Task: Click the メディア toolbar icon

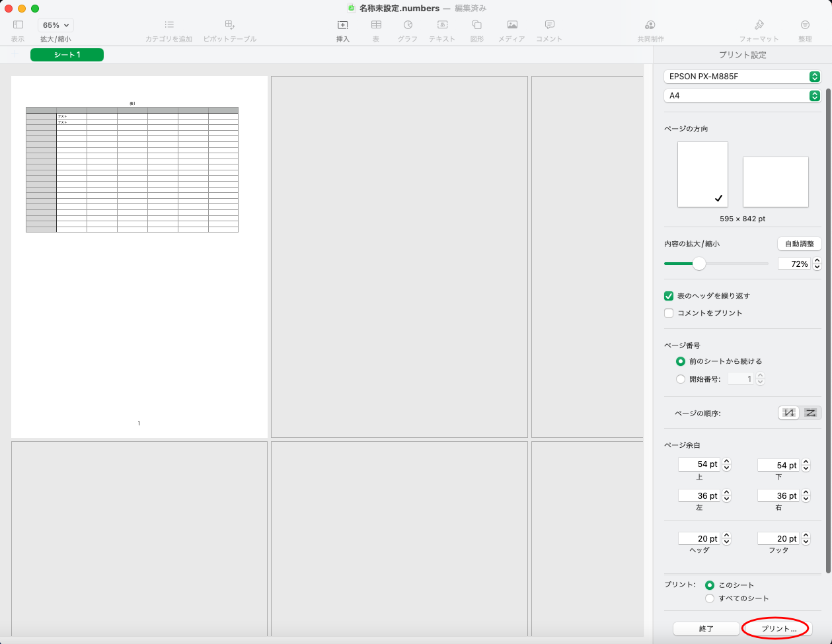Action: (x=511, y=25)
